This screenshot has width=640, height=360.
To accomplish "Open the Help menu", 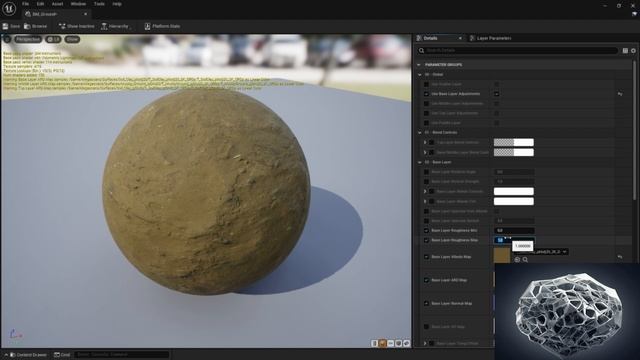I will pos(117,4).
